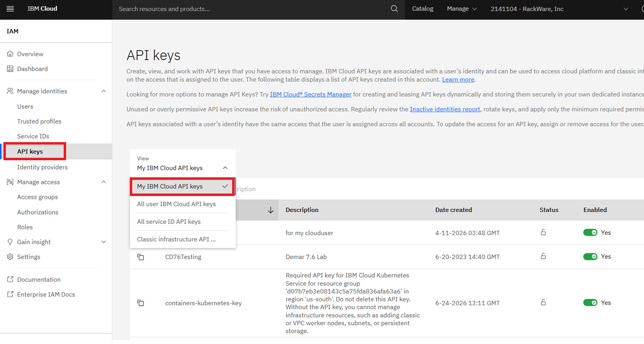Click the search magnifier icon
The height and width of the screenshot is (344, 644).
pos(394,9)
